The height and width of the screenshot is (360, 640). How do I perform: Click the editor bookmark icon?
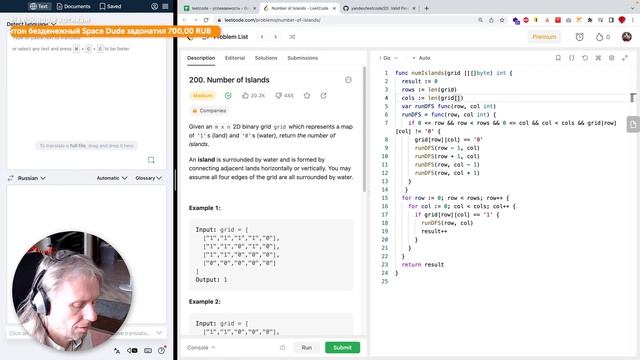point(558,58)
